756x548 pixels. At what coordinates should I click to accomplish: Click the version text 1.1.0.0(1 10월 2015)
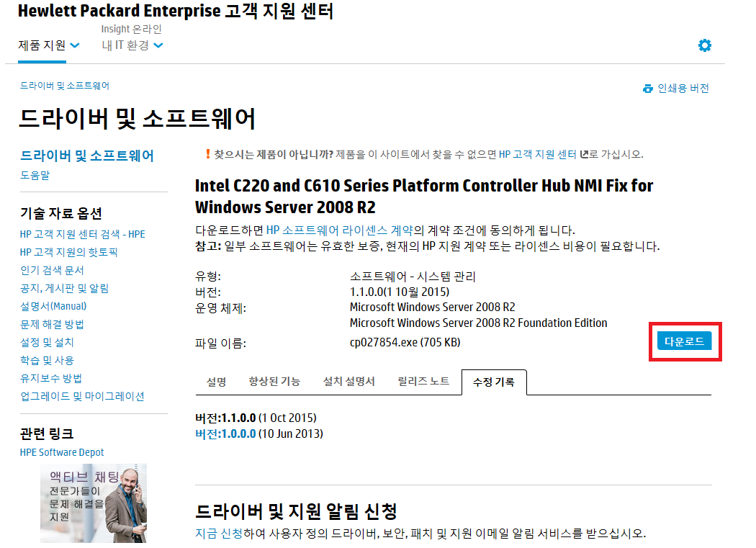(400, 292)
